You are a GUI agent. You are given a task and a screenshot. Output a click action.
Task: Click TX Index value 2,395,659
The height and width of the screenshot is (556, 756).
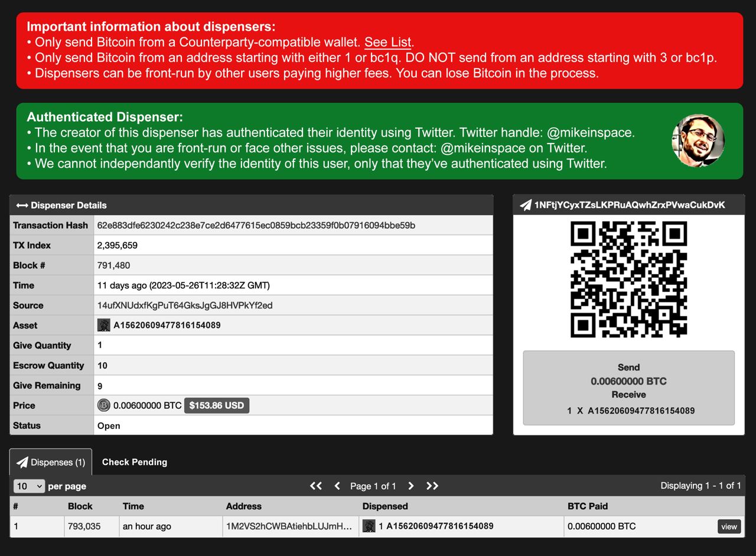[117, 245]
